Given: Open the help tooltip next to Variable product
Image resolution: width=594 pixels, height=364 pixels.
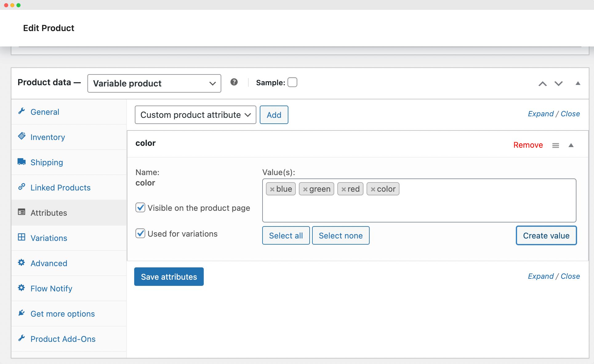Looking at the screenshot, I should point(234,82).
